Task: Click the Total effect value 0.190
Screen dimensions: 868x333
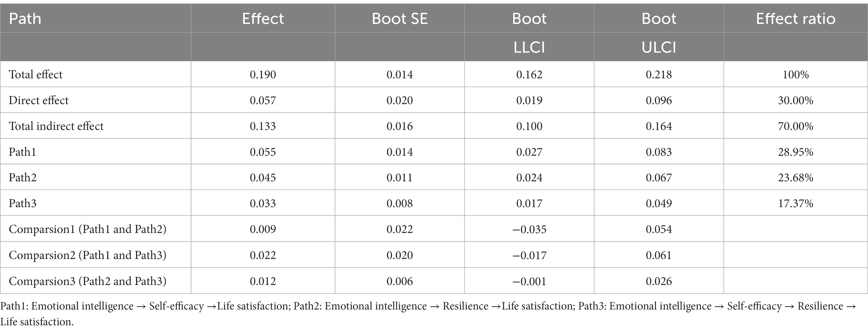Action: 263,75
